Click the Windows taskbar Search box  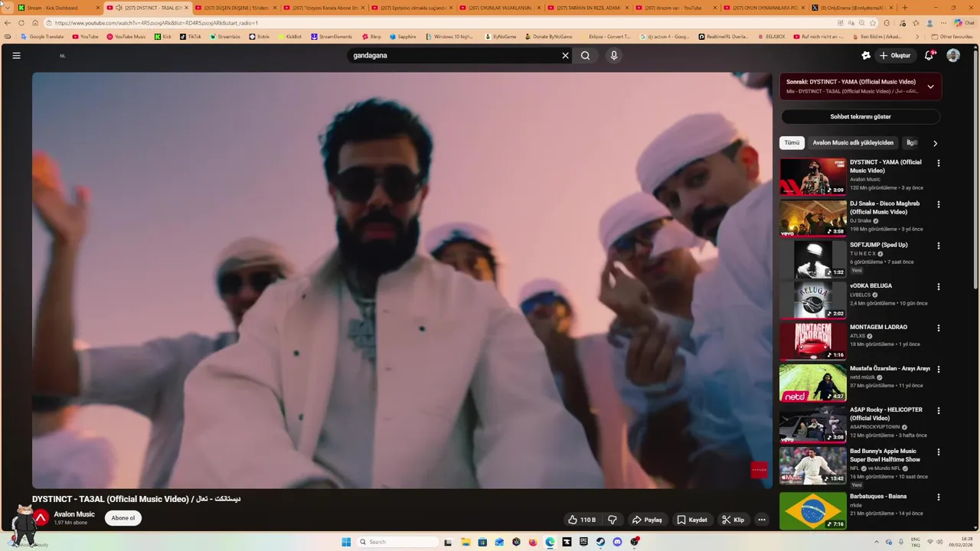(x=398, y=542)
